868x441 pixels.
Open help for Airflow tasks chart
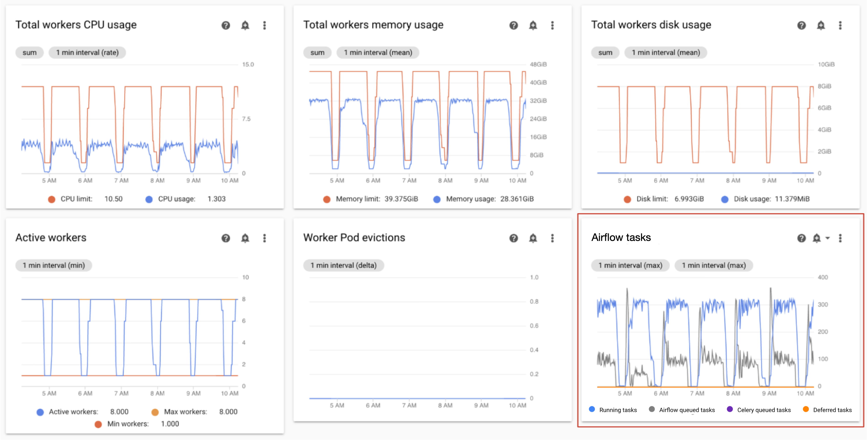801,238
